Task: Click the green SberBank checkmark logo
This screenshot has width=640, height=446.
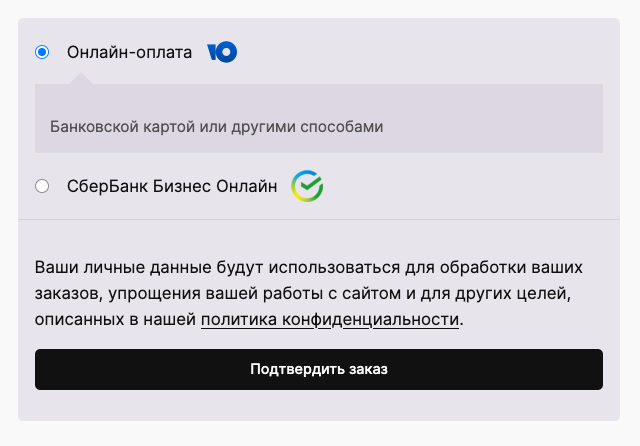Action: (307, 186)
